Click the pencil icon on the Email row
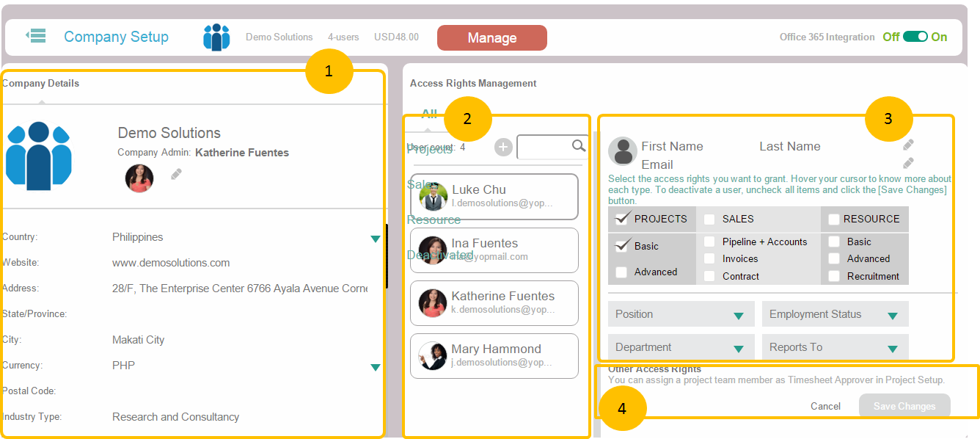The width and height of the screenshot is (980, 439). (908, 163)
